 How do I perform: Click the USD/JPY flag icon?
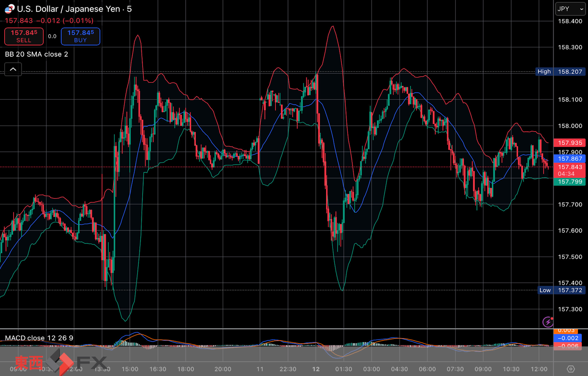tap(9, 9)
